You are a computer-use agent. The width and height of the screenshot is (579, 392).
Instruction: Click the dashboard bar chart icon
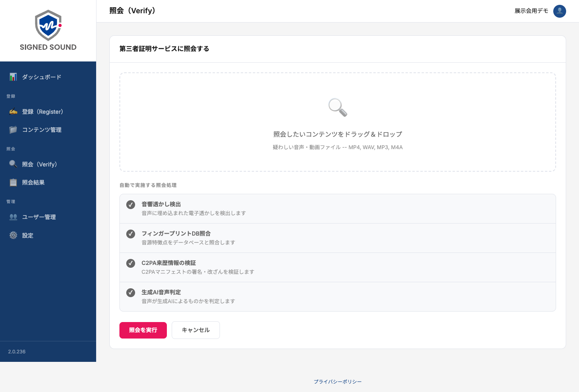(x=13, y=77)
